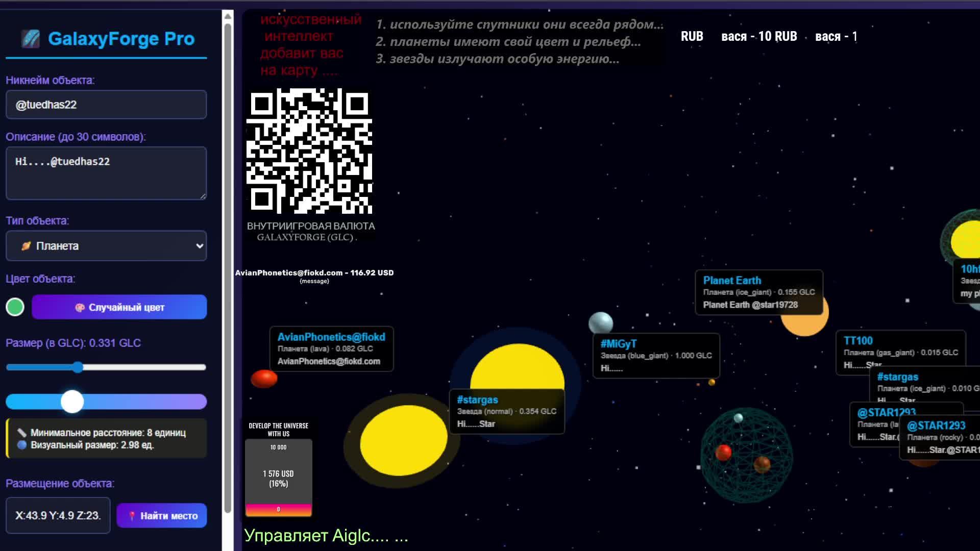The height and width of the screenshot is (551, 980).
Task: Click the green object color swatch
Action: pos(15,307)
